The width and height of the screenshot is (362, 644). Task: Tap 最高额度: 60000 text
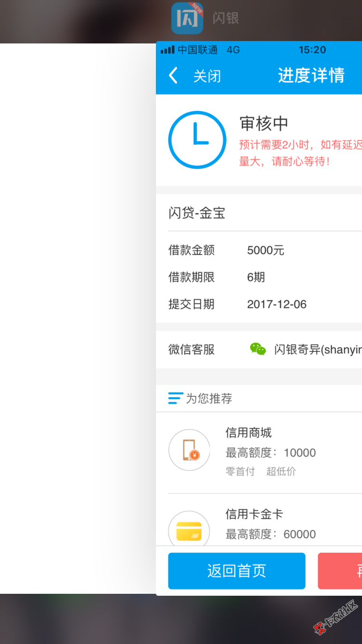pyautogui.click(x=271, y=534)
